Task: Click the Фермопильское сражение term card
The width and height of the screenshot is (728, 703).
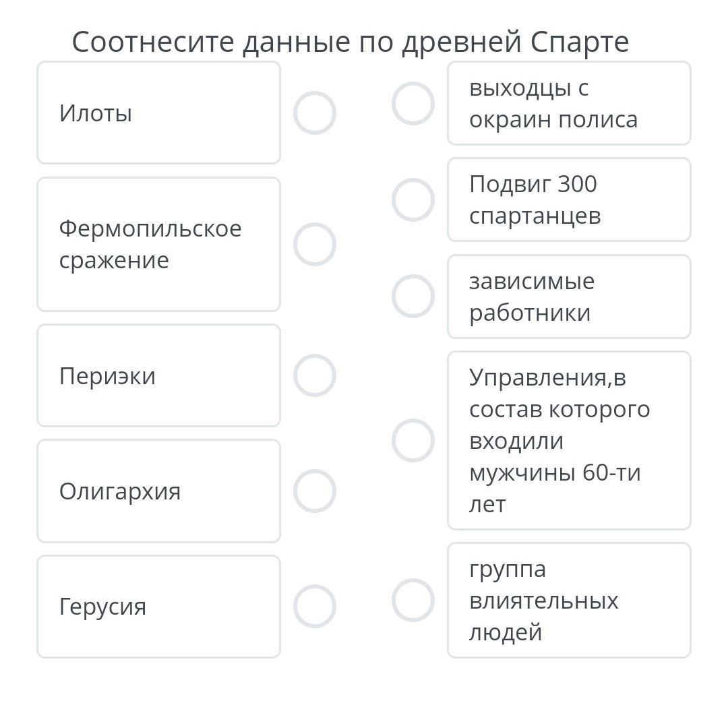Action: [159, 244]
